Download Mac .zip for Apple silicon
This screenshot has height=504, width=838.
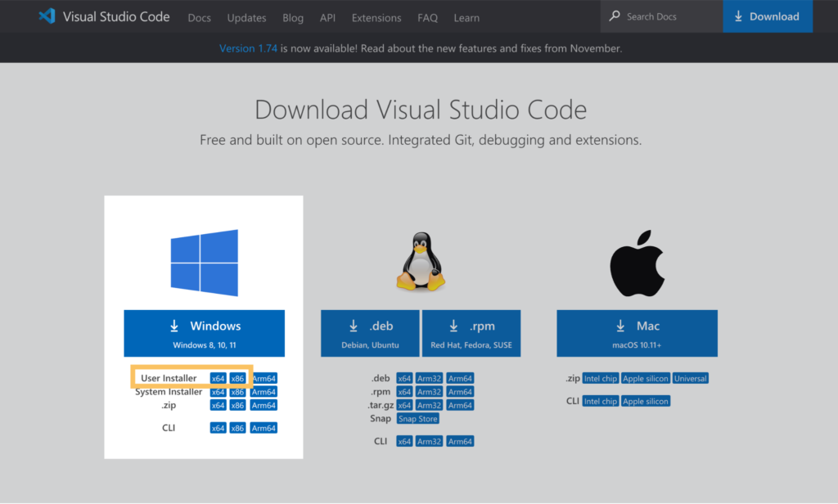pyautogui.click(x=646, y=378)
